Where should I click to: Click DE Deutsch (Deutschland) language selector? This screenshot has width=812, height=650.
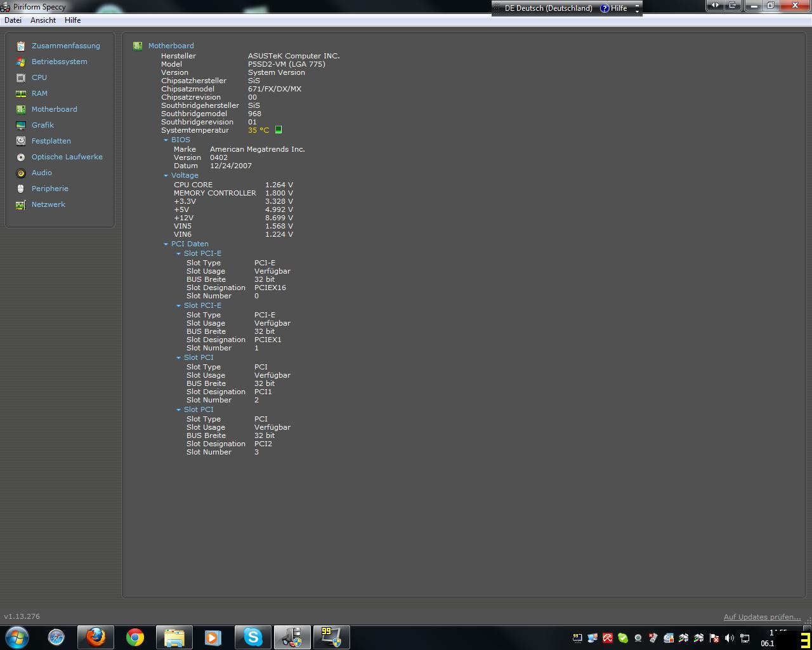point(549,8)
